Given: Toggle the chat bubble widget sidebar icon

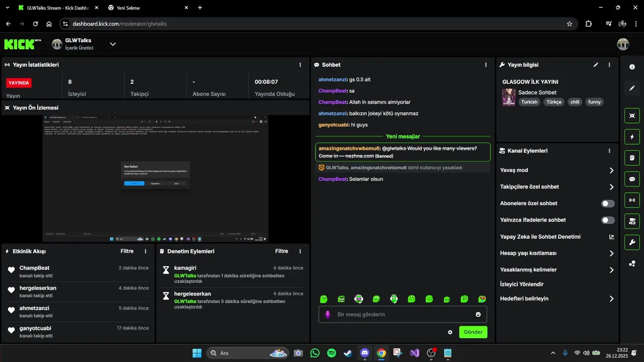Looking at the screenshot, I should pos(632,179).
